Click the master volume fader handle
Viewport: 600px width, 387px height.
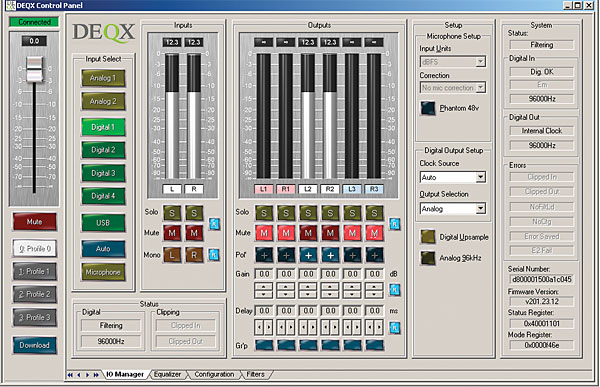pyautogui.click(x=34, y=69)
